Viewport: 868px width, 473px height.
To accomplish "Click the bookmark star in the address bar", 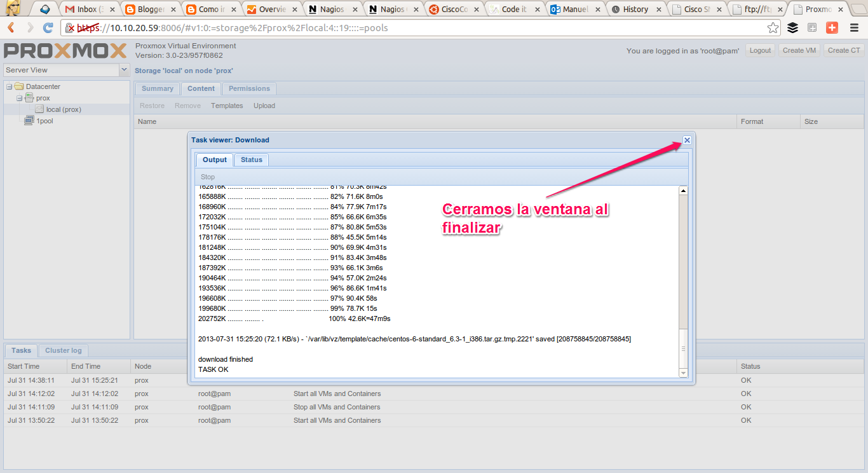I will click(x=772, y=28).
